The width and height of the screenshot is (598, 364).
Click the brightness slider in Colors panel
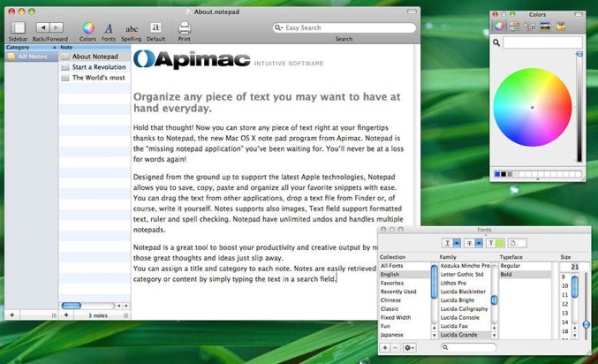point(579,108)
